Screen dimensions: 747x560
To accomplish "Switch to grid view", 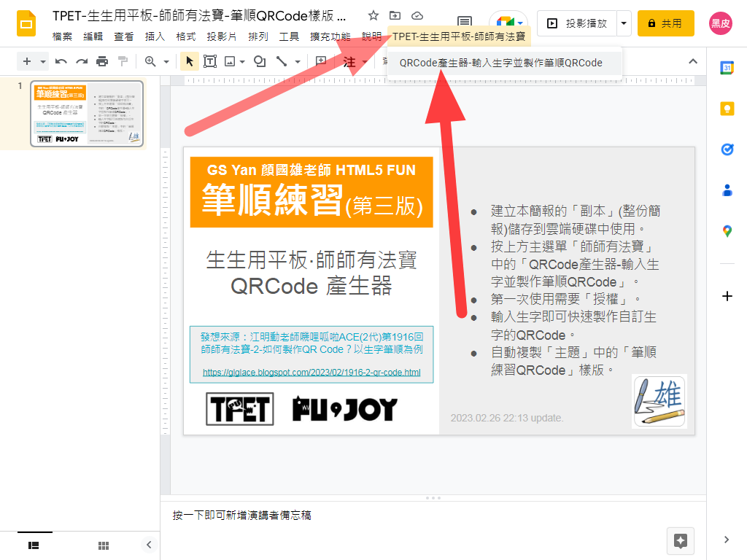I will (104, 545).
